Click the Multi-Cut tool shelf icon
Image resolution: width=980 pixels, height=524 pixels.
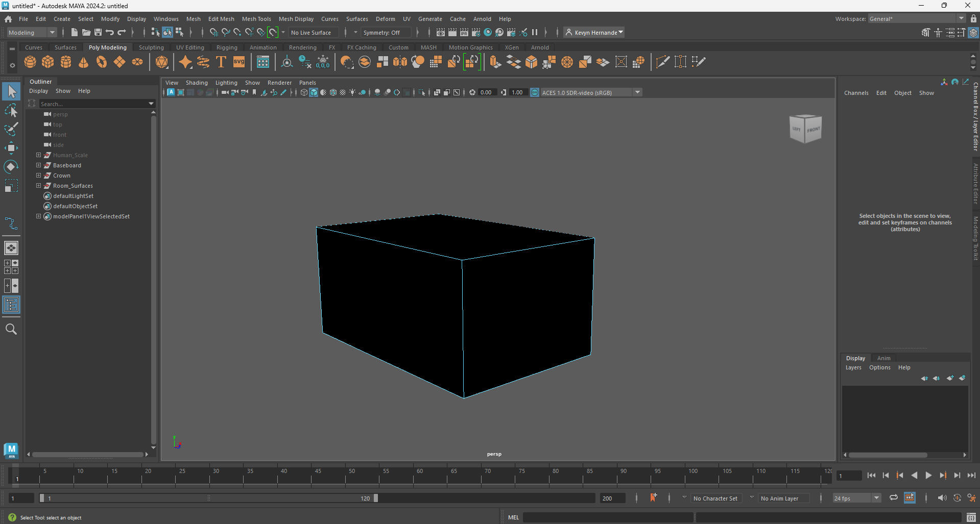tap(663, 62)
